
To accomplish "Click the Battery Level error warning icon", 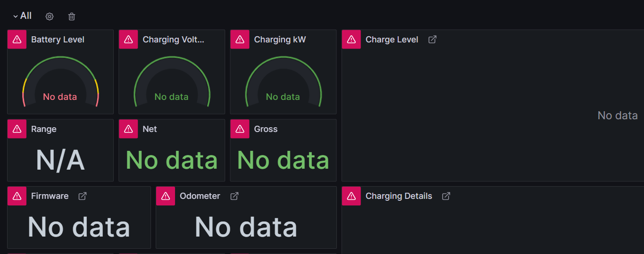I will coord(17,40).
